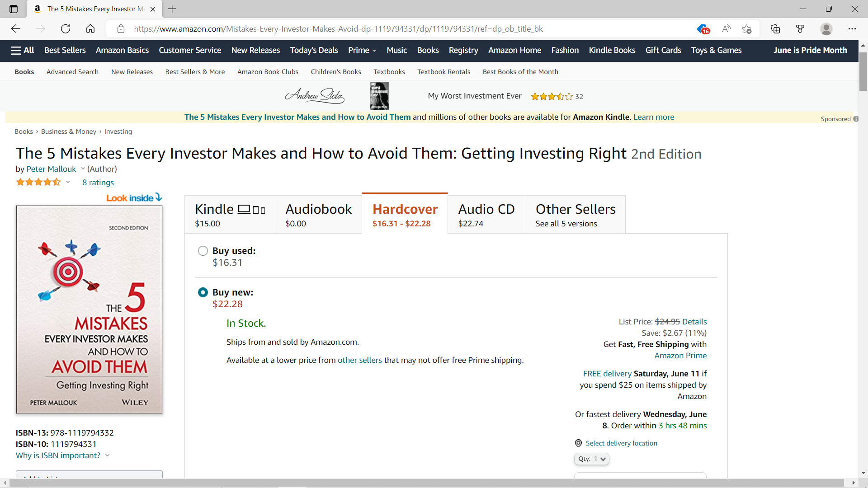Open the browser profile avatar

[826, 29]
